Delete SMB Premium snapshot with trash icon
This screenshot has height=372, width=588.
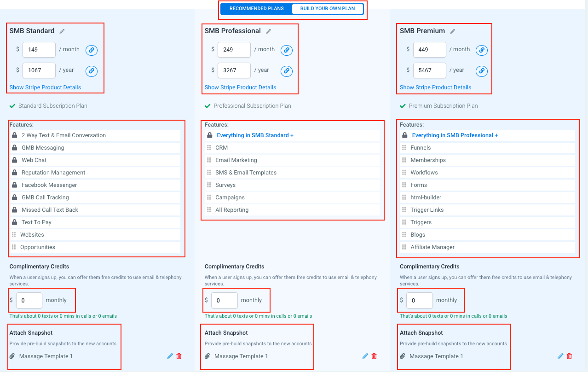[569, 356]
